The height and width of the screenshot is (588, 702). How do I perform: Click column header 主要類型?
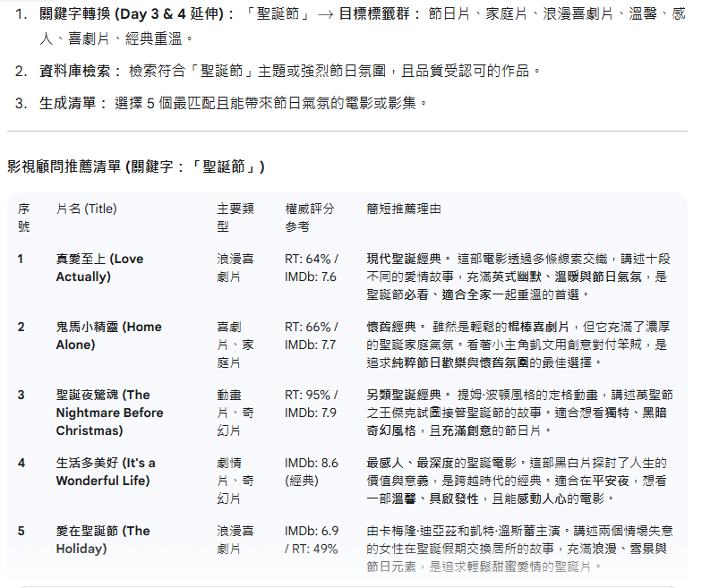pyautogui.click(x=235, y=217)
